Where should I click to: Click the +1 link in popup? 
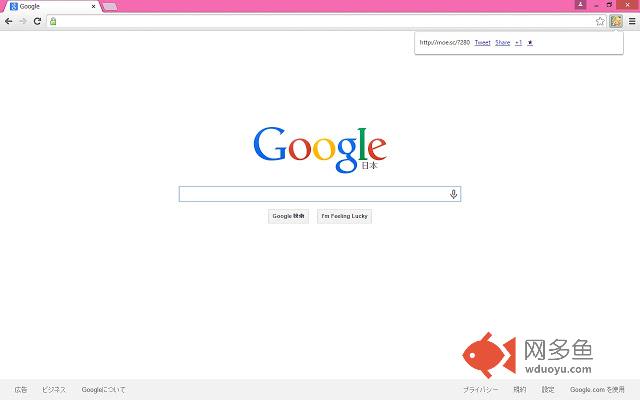(518, 42)
